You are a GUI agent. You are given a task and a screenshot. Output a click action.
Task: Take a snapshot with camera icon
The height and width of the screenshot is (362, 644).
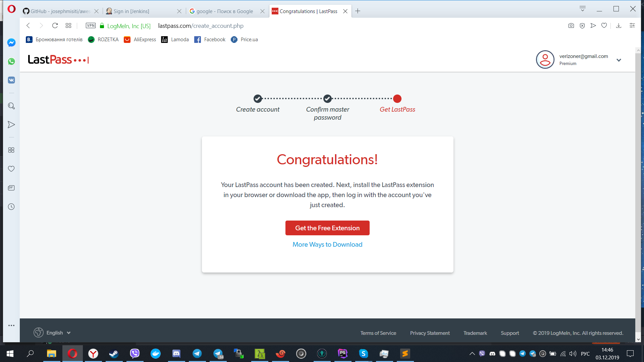click(571, 25)
